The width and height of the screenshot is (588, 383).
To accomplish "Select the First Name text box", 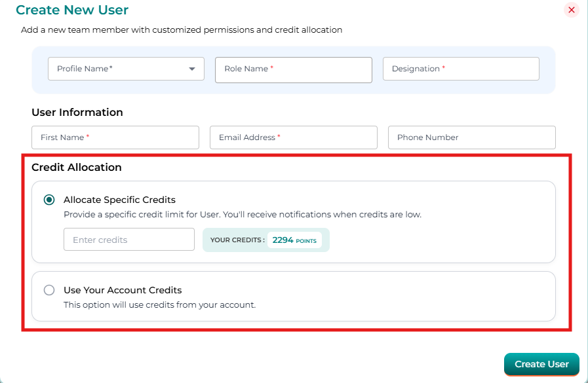I will pos(115,137).
